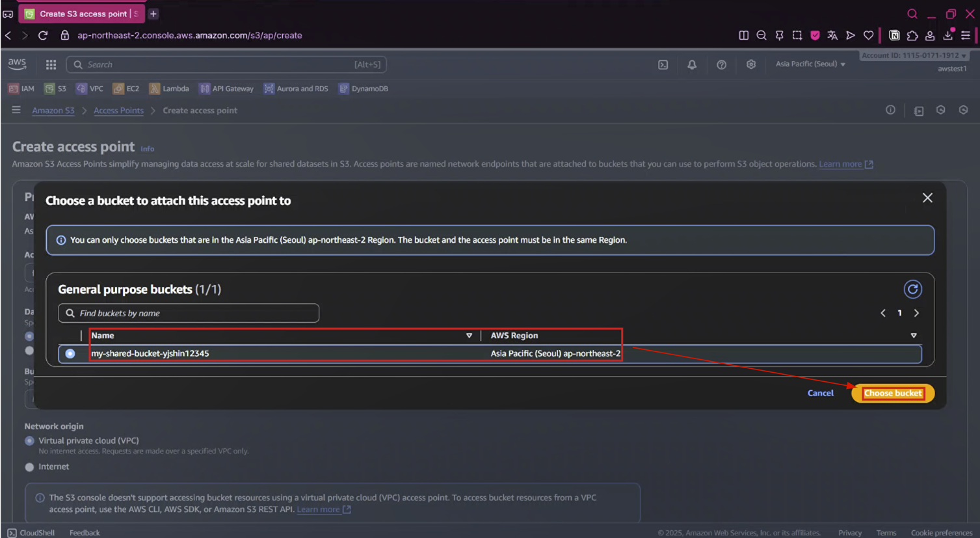This screenshot has height=538, width=980.
Task: Sort buckets by AWS Region column arrow
Action: [914, 336]
